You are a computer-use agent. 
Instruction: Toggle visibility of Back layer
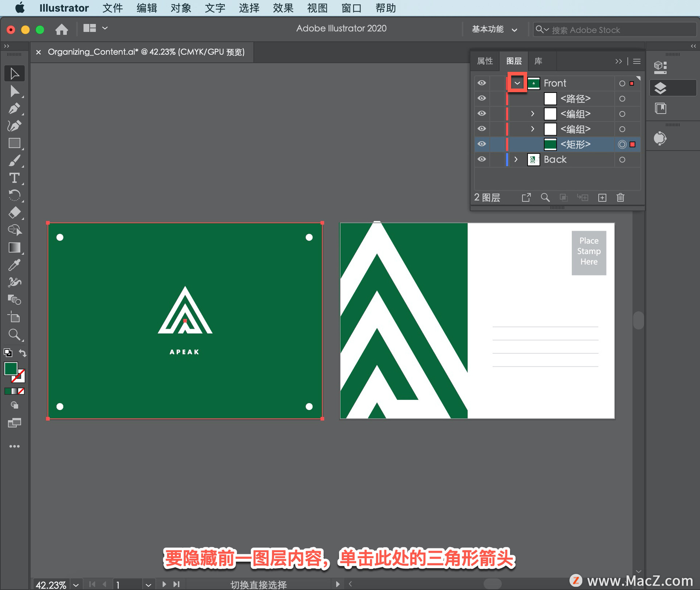[482, 159]
